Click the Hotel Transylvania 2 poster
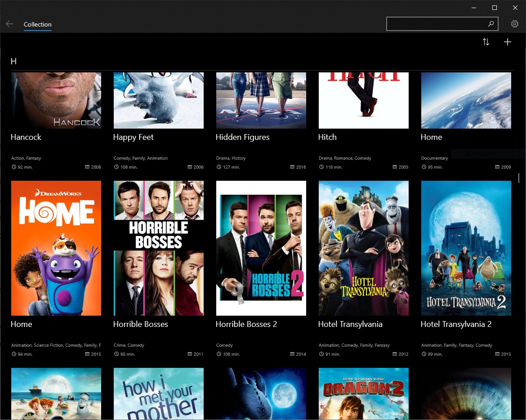Viewport: 526px width, 420px height. [x=466, y=248]
